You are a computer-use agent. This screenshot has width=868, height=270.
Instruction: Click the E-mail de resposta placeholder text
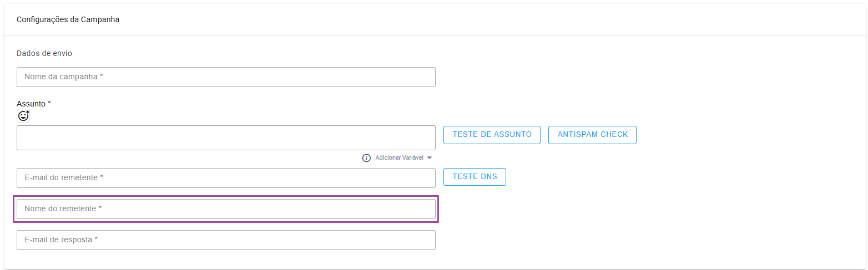click(x=61, y=240)
